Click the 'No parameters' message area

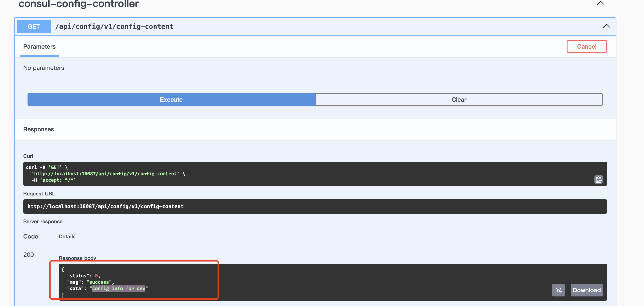43,68
